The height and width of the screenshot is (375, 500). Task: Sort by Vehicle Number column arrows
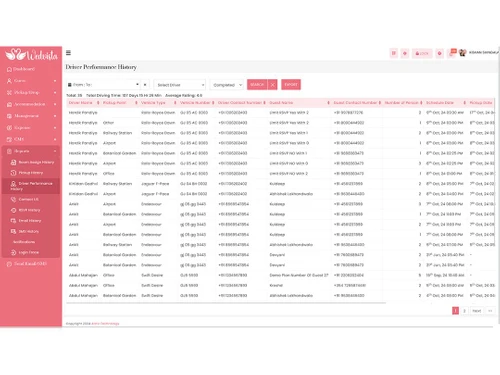click(213, 103)
